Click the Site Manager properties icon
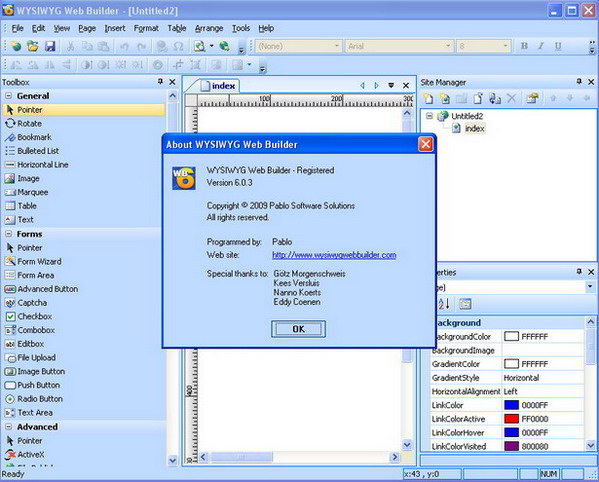The width and height of the screenshot is (599, 482). [x=532, y=99]
